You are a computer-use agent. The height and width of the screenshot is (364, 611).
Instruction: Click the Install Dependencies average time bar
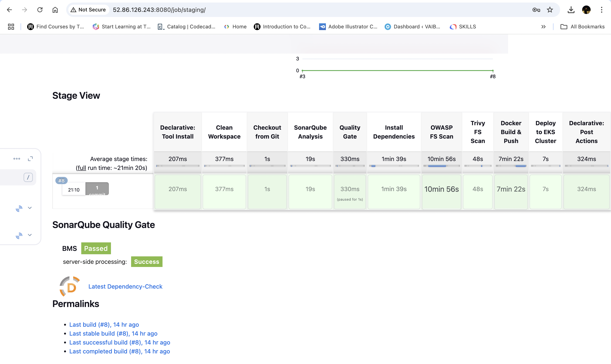click(394, 166)
